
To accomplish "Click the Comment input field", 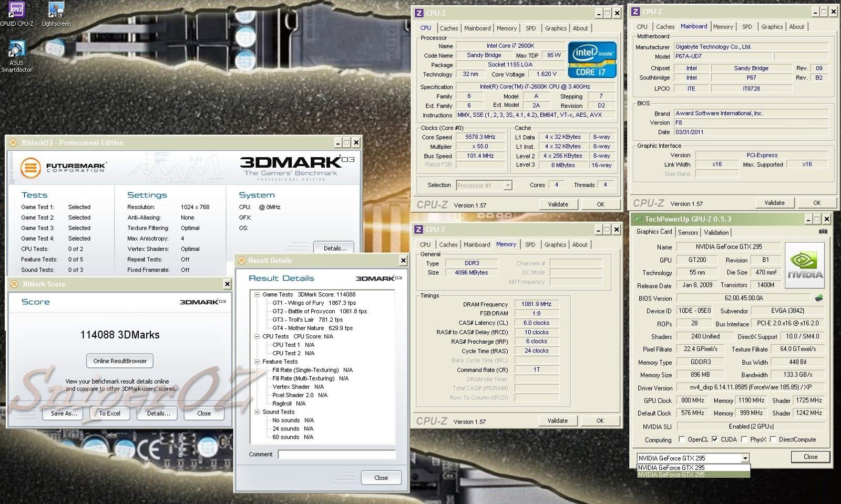I will [337, 455].
